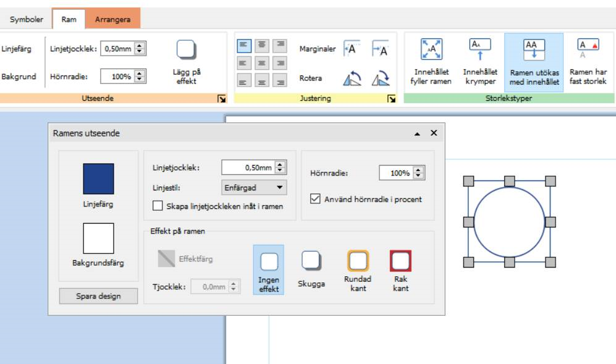Rotate content clockwise in Rotera row
This screenshot has width=616, height=364.
380,78
